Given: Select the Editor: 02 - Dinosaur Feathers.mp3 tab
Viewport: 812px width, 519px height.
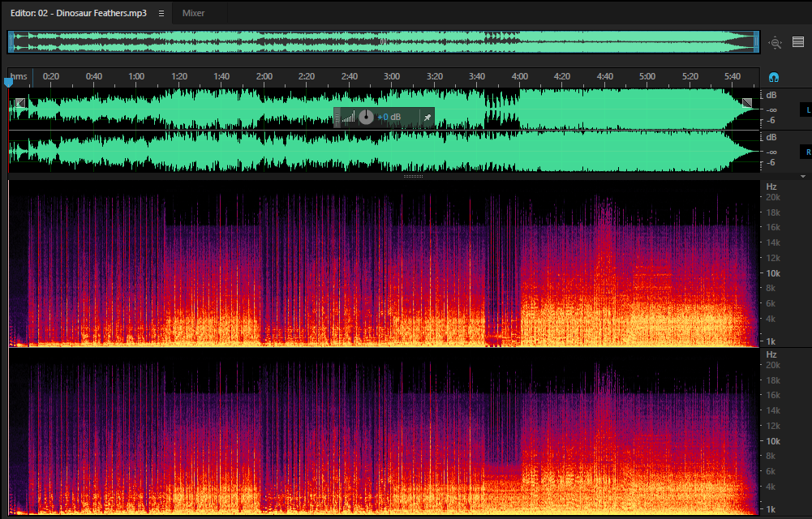Looking at the screenshot, I should [78, 14].
